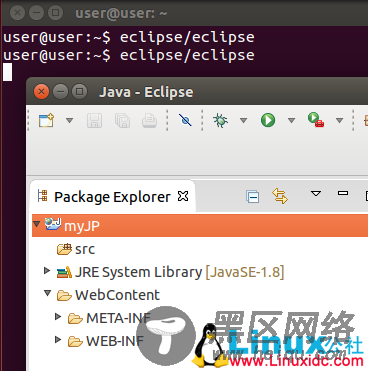
Task: Click the Package Explorer tab hierarchy icon
Action: click(x=42, y=196)
